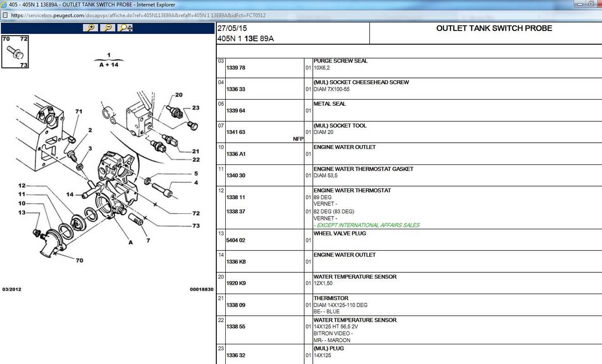602x364 pixels.
Task: Select the zoom-and-pan magnifier tool
Action: (x=126, y=28)
